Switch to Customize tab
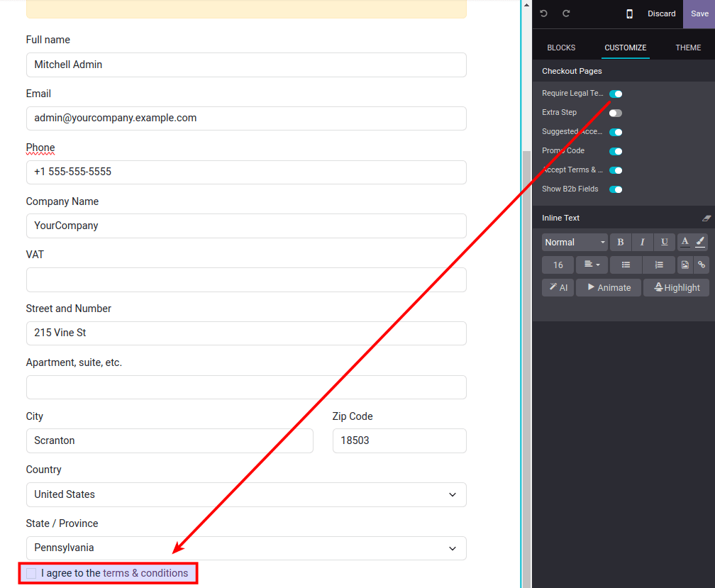 625,48
